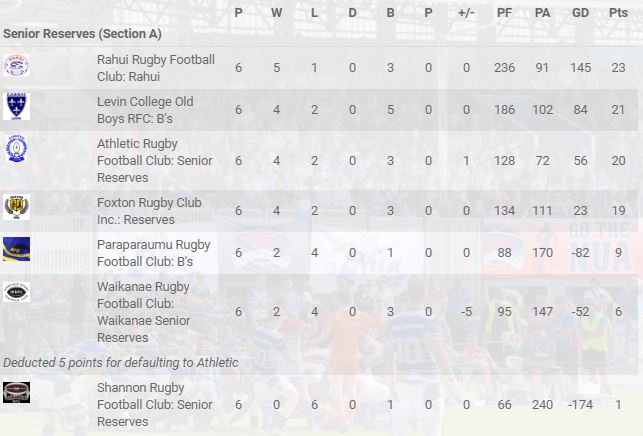Click the Paraparaumu Rugby club logo
The image size is (643, 436).
16,249
